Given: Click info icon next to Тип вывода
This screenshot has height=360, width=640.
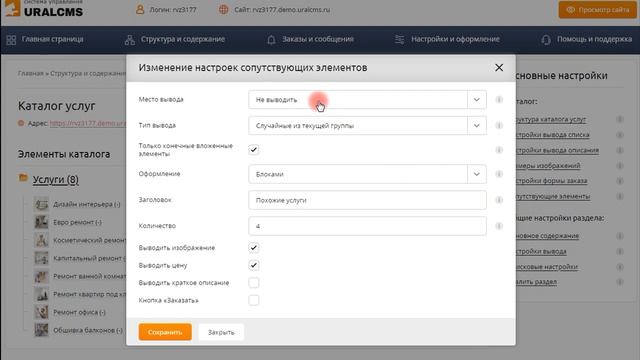Looking at the screenshot, I should (x=499, y=126).
